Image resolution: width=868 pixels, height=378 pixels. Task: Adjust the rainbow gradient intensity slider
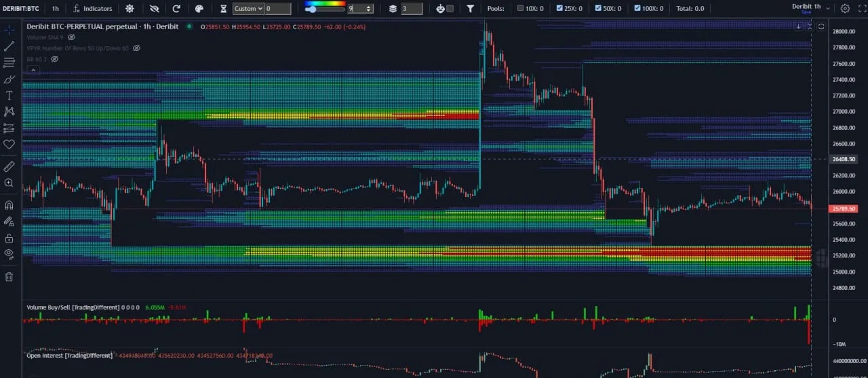click(x=324, y=9)
